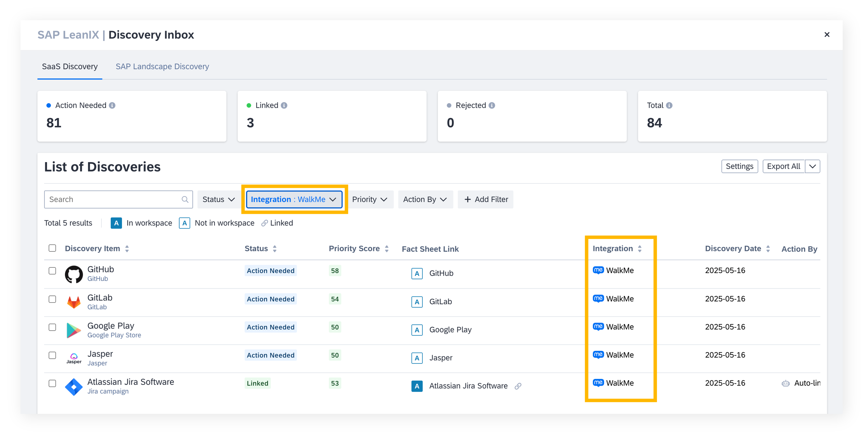Open the GitLab fact sheet link
Viewport: 868px width, 439px height.
pos(440,302)
